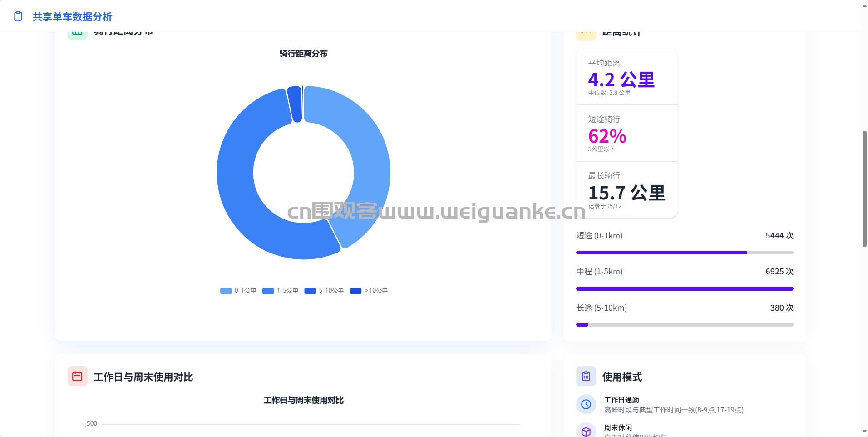Click the cube icon next to 周末休闲
868x437 pixels.
coord(586,431)
